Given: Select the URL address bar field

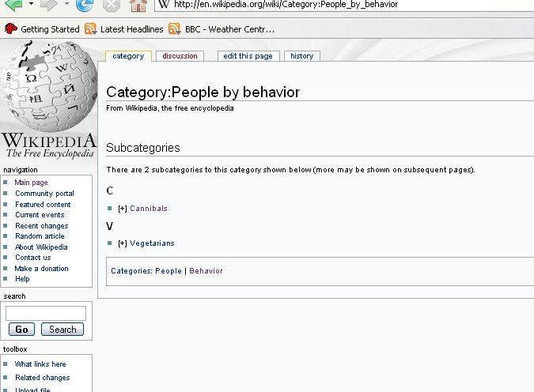Looking at the screenshot, I should click(344, 5).
